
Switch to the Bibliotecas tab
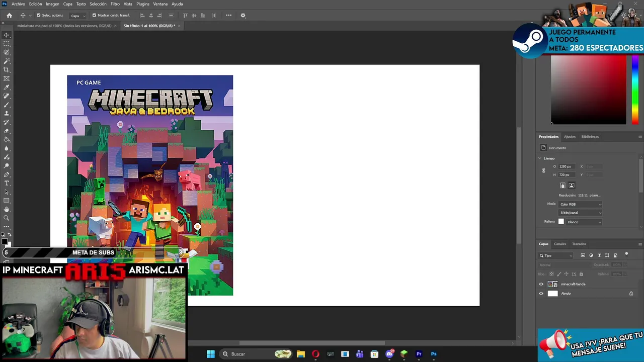pyautogui.click(x=590, y=137)
